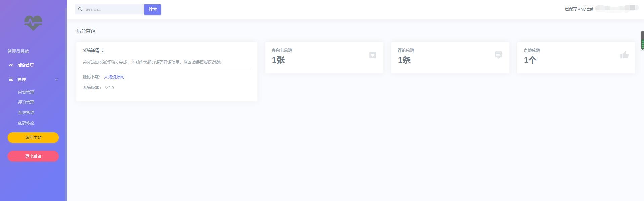Screen dimensions: 644x201
Task: Go to 评论管理 in the sidebar
Action: click(26, 102)
